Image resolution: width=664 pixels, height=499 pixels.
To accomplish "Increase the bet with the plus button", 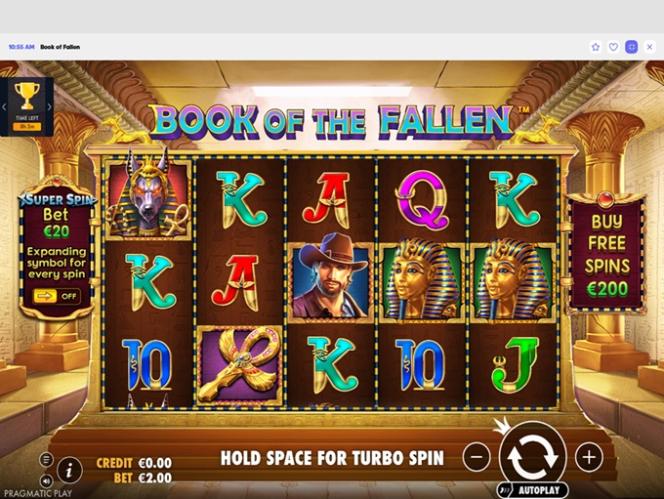I will pos(589,457).
